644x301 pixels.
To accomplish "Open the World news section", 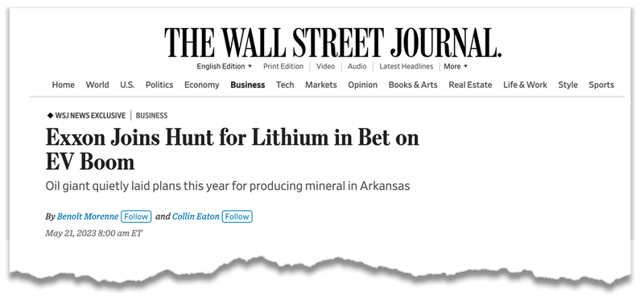I will point(97,85).
